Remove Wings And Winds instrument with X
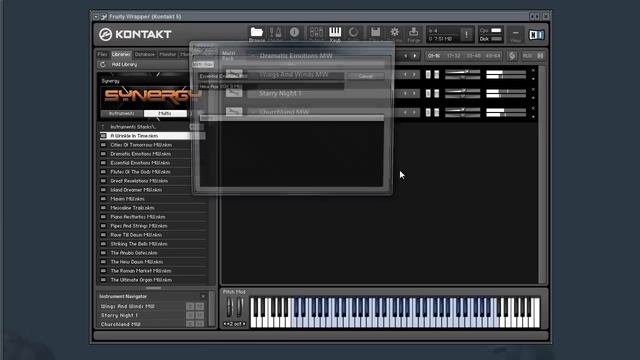This screenshot has height=360, width=640. pos(533,71)
